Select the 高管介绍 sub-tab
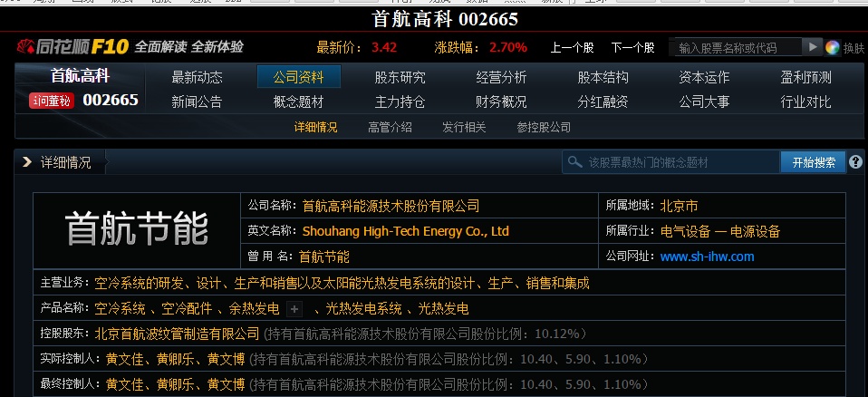The height and width of the screenshot is (397, 868). [390, 128]
